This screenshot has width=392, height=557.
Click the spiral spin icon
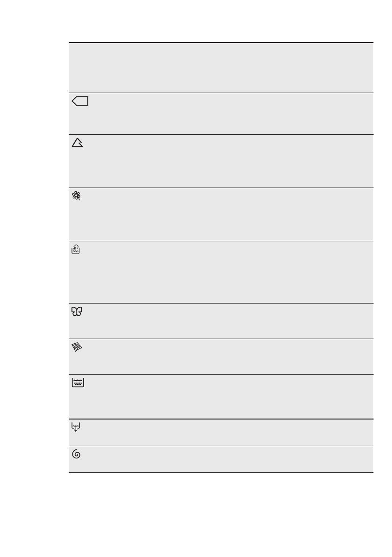[x=77, y=454]
